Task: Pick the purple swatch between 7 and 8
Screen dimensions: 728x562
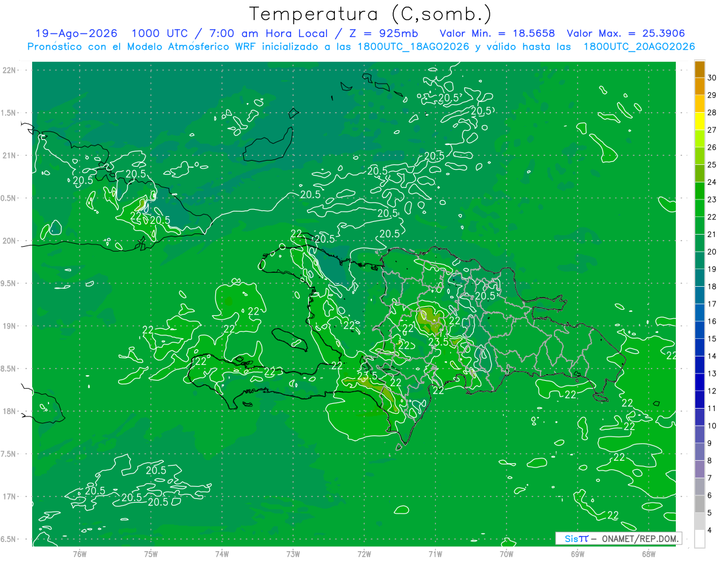Action: point(699,469)
